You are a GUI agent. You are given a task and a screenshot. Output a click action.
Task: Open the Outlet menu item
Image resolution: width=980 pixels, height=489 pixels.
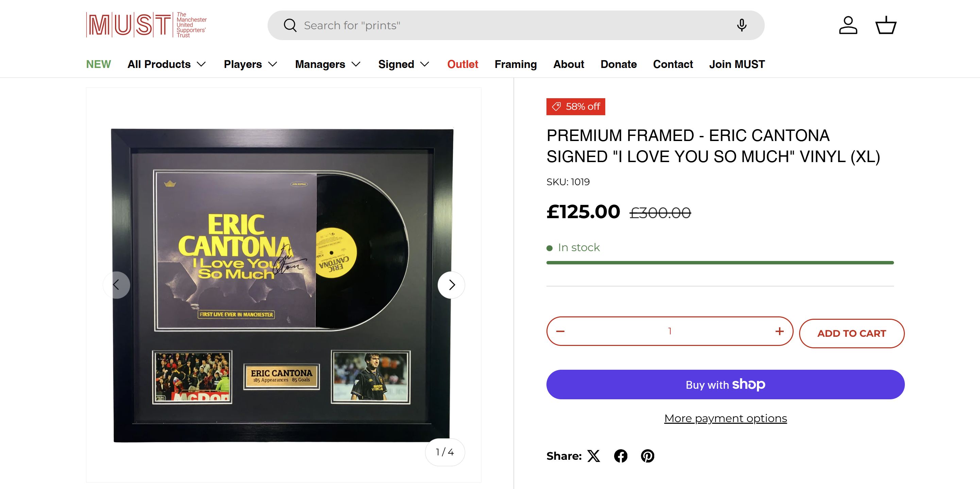click(x=462, y=64)
